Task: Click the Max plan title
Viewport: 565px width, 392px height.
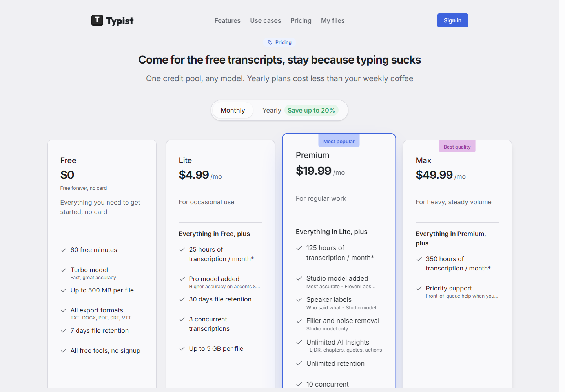Action: coord(423,160)
